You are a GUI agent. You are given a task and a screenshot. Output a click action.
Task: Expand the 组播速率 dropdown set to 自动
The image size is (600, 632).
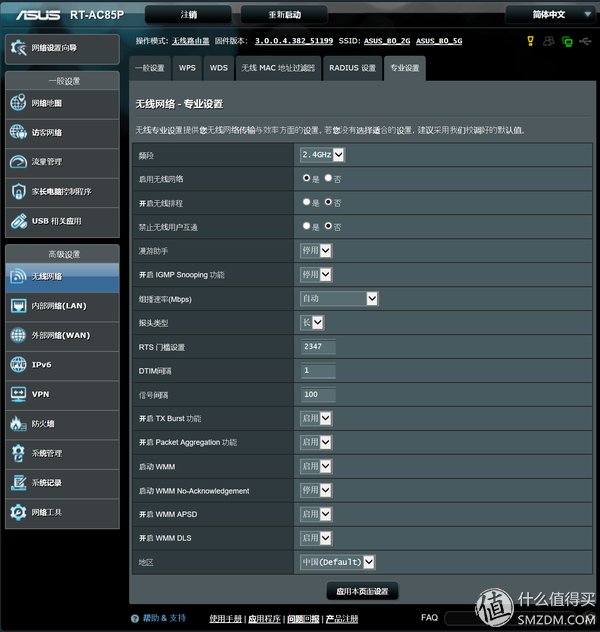coord(339,298)
